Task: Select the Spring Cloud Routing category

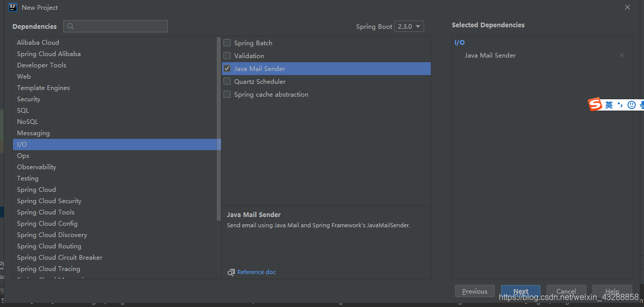Action: click(116, 246)
